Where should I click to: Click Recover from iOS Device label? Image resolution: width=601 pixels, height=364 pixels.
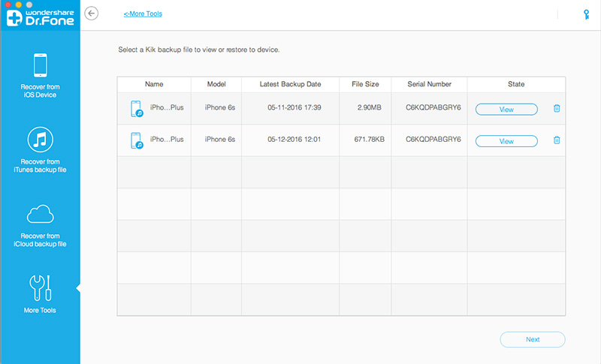click(41, 91)
